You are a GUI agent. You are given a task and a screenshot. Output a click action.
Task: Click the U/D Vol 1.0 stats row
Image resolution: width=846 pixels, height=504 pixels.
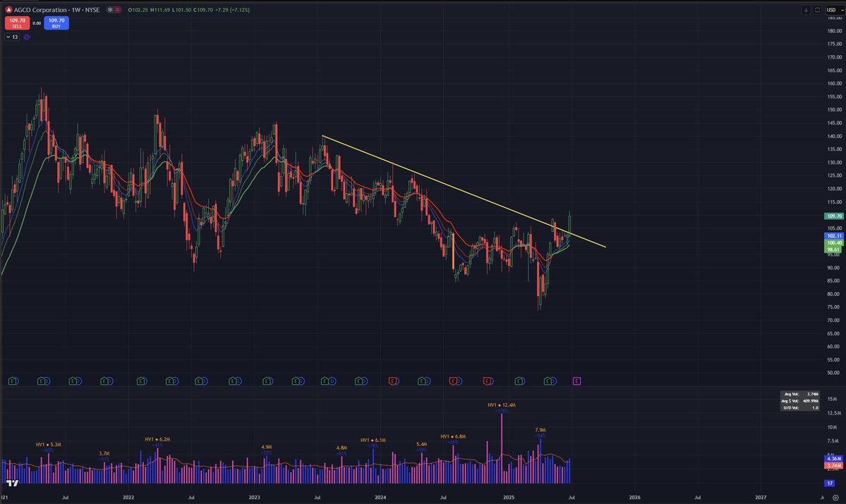click(x=799, y=408)
